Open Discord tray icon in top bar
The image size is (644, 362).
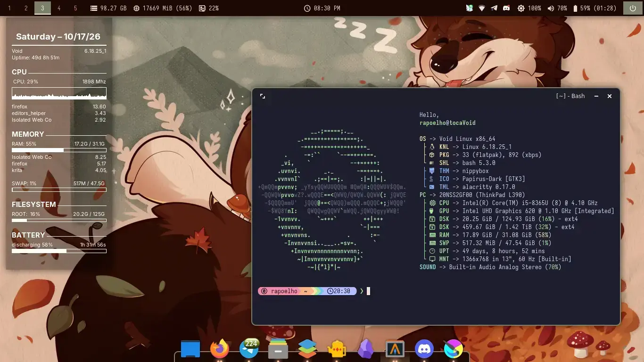pos(506,8)
